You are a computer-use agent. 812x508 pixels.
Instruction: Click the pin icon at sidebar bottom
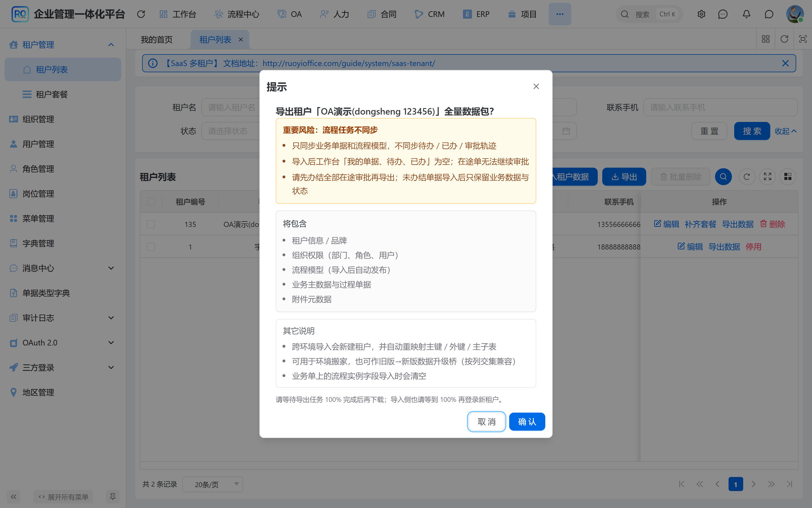pyautogui.click(x=113, y=497)
